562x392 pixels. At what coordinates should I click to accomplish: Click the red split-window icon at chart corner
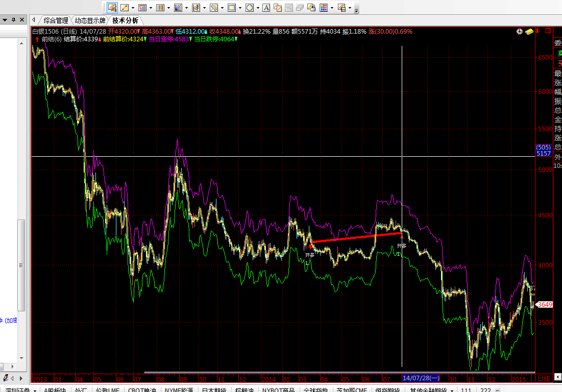pos(548,31)
